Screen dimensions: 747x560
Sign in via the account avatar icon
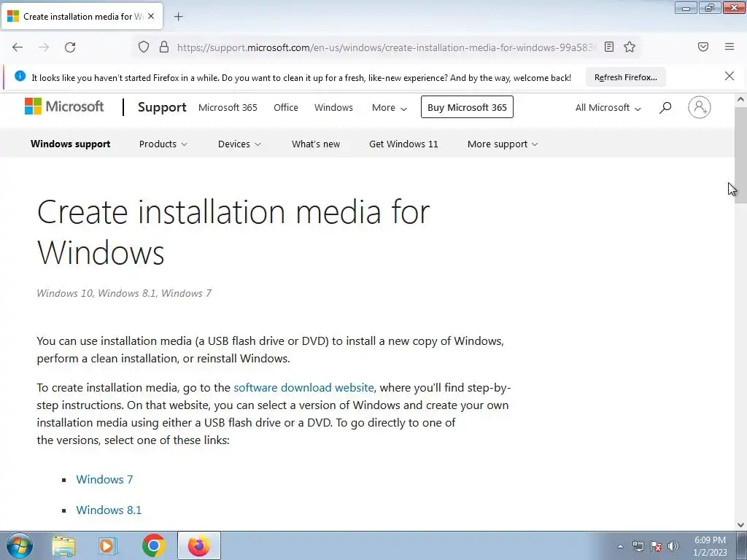[x=700, y=107]
